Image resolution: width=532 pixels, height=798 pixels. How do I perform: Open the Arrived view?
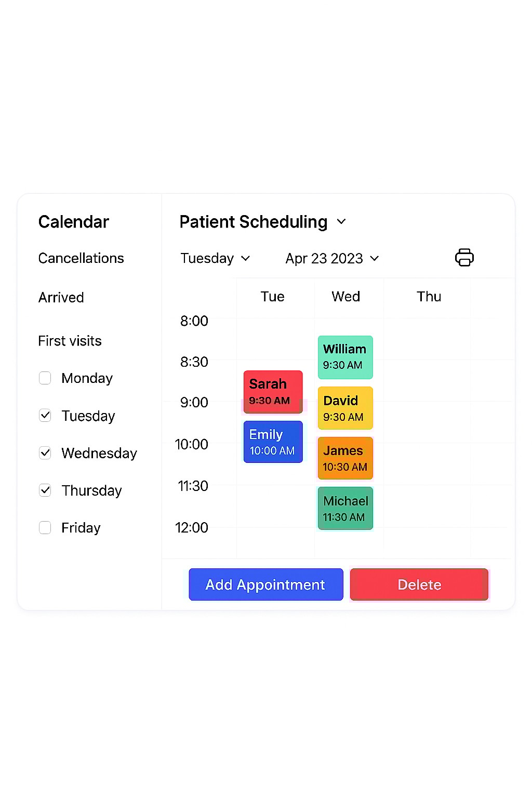61,297
